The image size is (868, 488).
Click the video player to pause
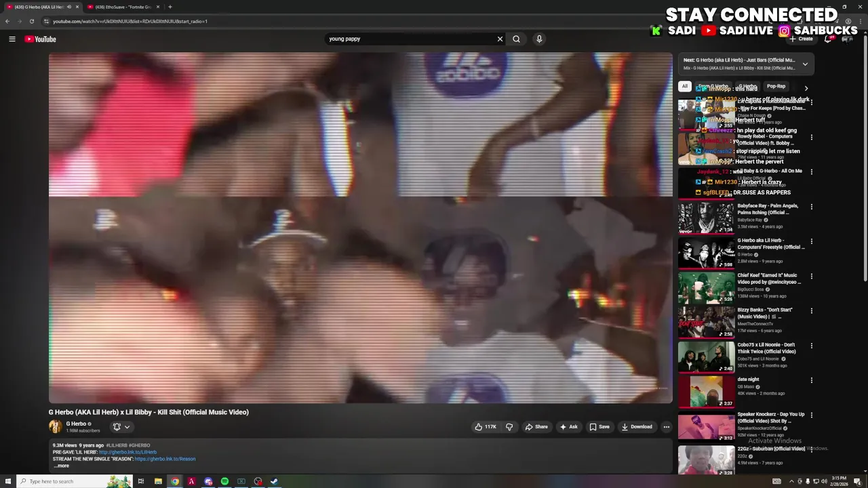point(360,228)
